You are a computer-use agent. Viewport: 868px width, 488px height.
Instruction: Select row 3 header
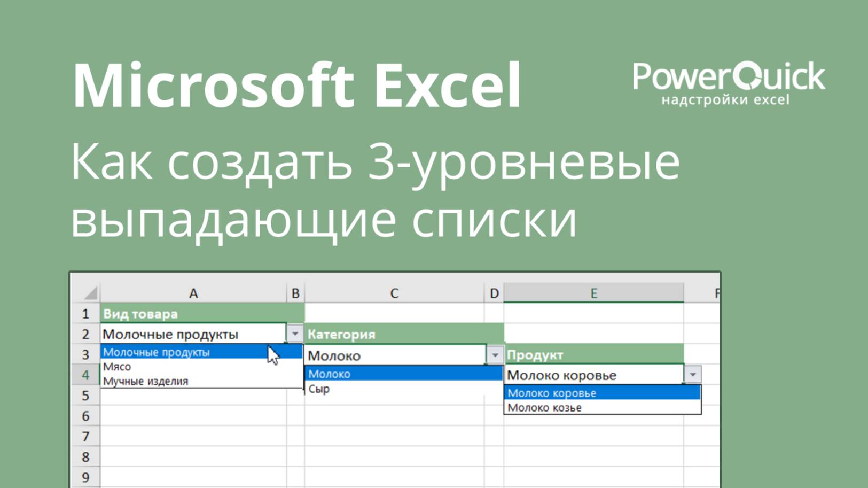[x=85, y=354]
